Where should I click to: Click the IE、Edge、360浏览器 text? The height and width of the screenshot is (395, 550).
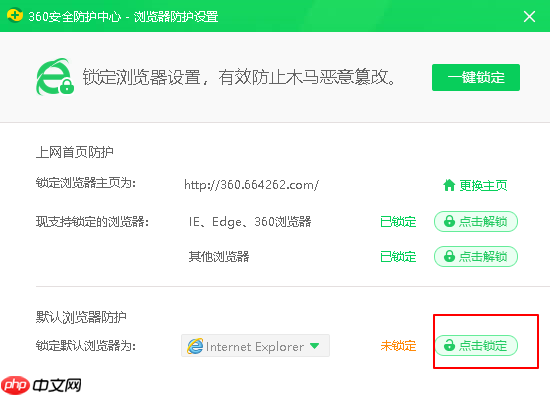250,222
